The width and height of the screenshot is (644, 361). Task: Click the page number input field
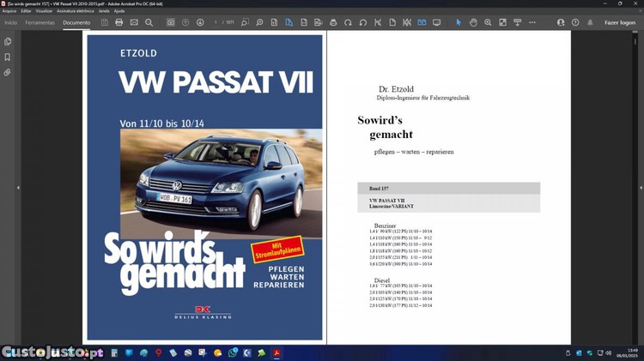[x=217, y=22]
